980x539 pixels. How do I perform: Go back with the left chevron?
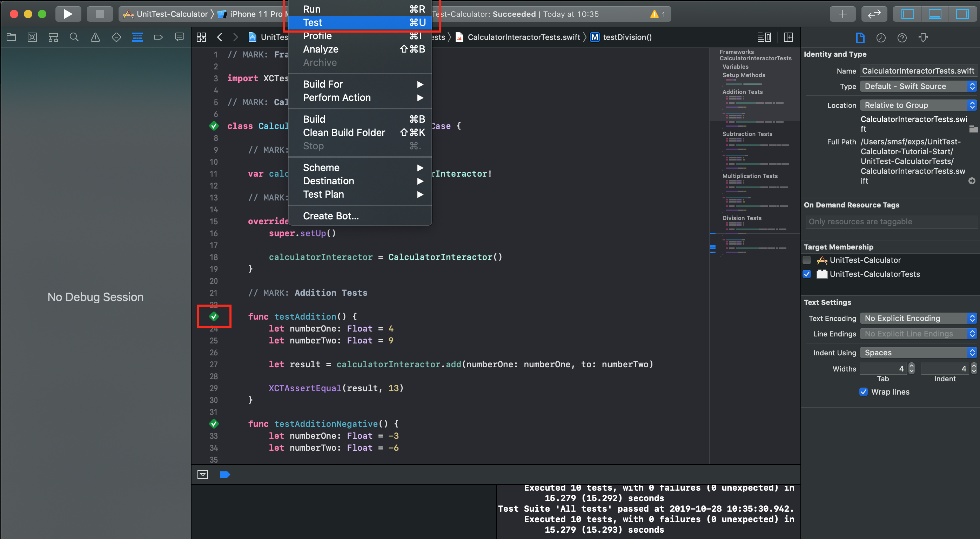pyautogui.click(x=220, y=37)
